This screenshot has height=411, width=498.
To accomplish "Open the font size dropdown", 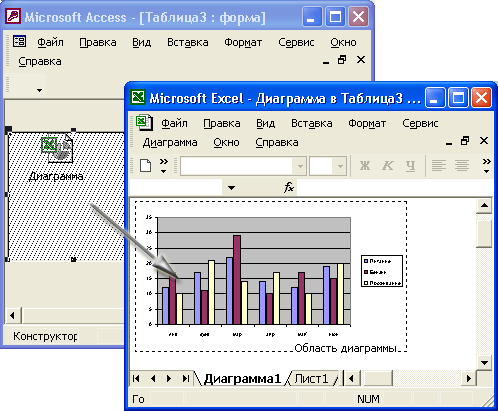I will click(x=340, y=166).
